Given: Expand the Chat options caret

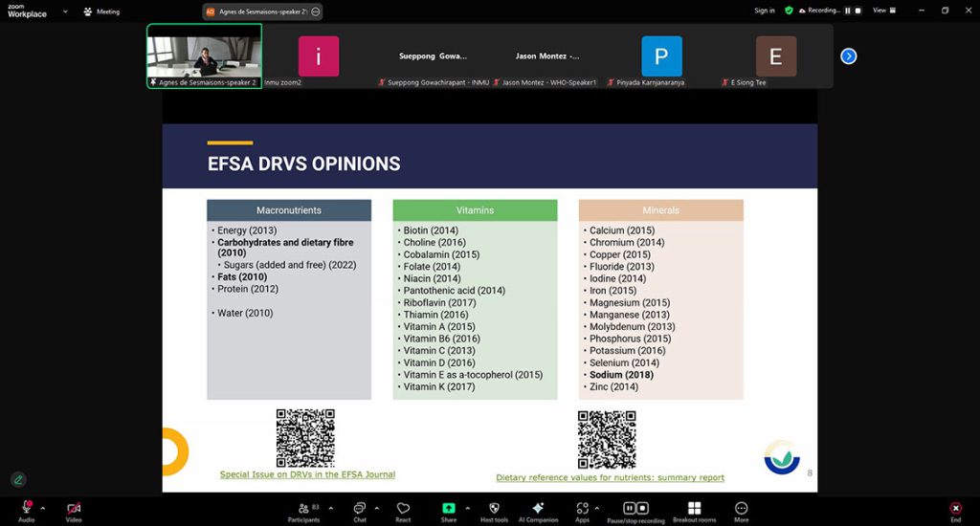Looking at the screenshot, I should [x=377, y=508].
